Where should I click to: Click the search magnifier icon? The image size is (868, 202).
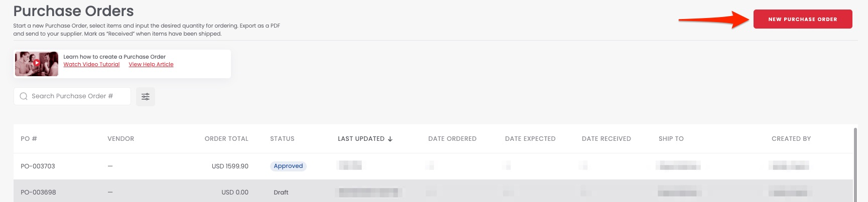(x=24, y=96)
